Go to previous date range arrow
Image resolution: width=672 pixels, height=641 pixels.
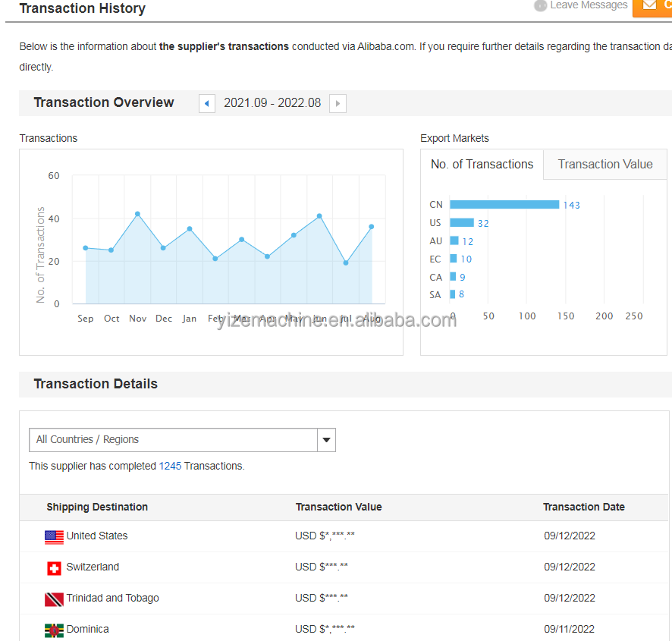click(207, 103)
